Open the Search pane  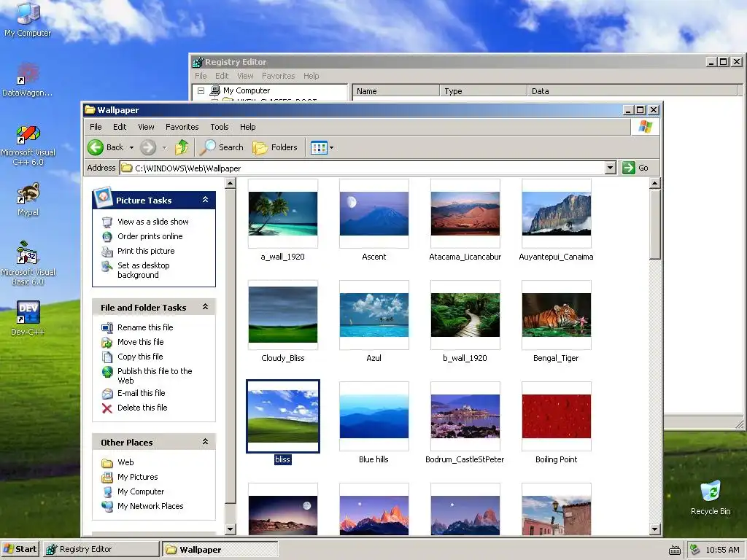point(222,147)
